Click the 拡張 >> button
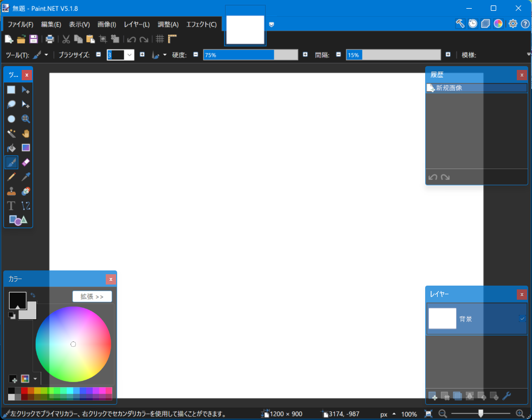532x420 pixels. pyautogui.click(x=92, y=296)
